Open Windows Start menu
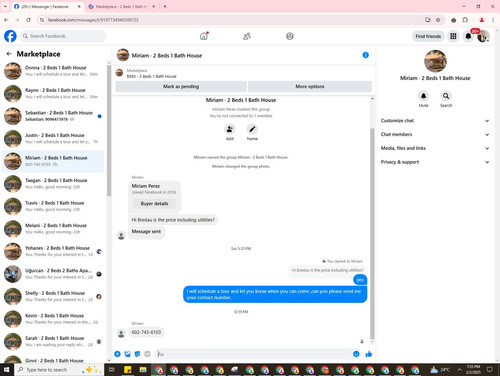500x376 pixels. pyautogui.click(x=6, y=370)
